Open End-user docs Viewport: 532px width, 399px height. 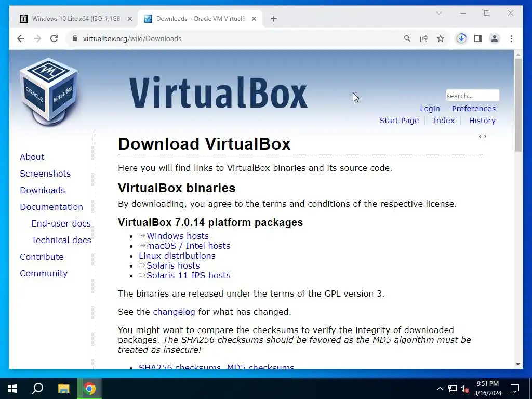coord(61,223)
